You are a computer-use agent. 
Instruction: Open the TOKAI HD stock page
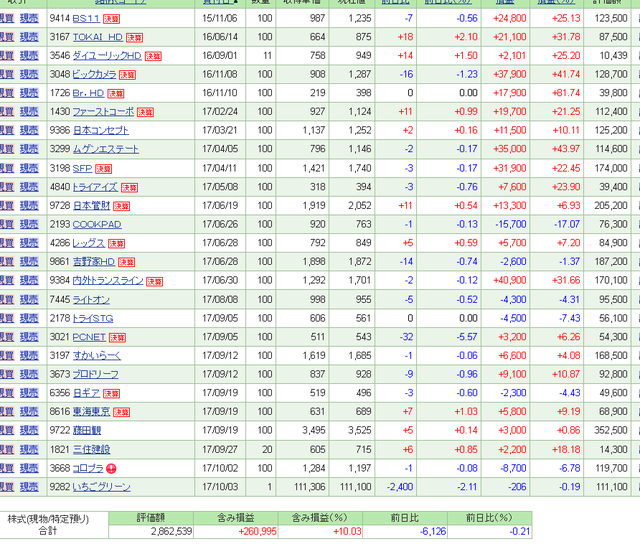[98, 37]
